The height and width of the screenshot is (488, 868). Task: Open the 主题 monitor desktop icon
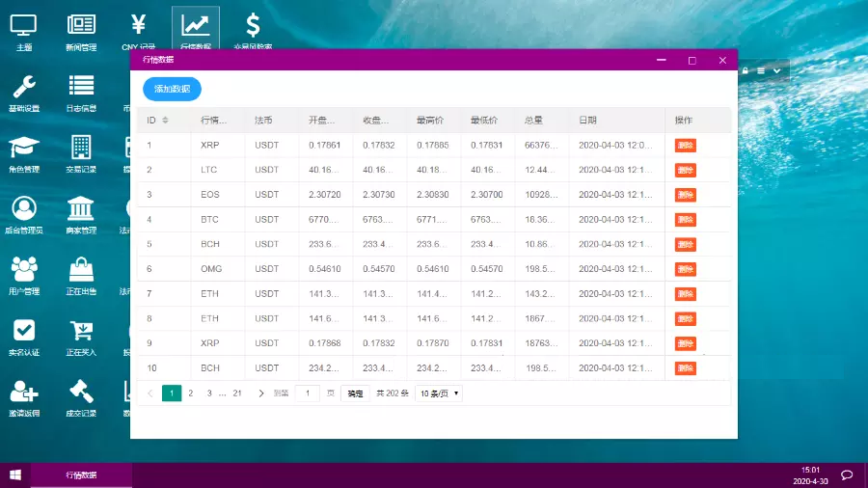click(x=24, y=28)
